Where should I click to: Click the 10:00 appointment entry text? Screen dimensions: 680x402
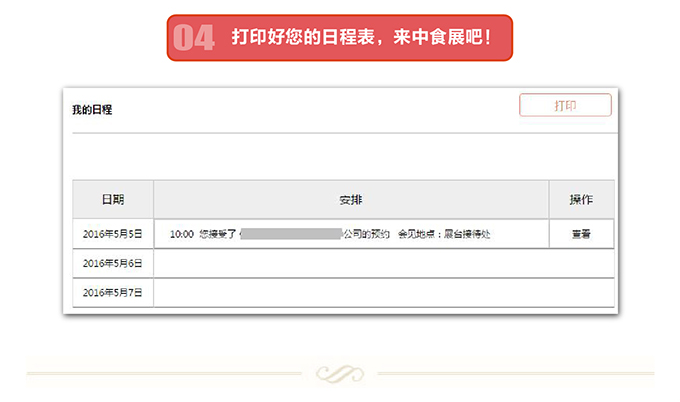330,234
